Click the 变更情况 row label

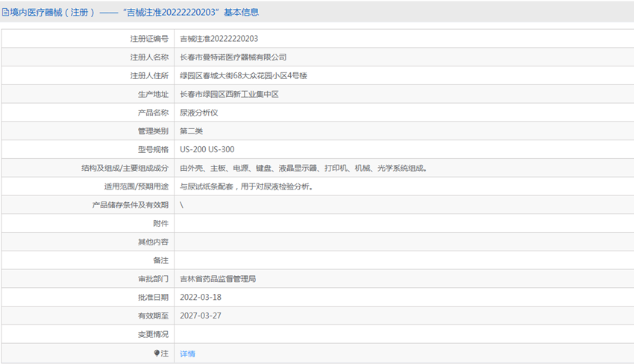click(153, 334)
